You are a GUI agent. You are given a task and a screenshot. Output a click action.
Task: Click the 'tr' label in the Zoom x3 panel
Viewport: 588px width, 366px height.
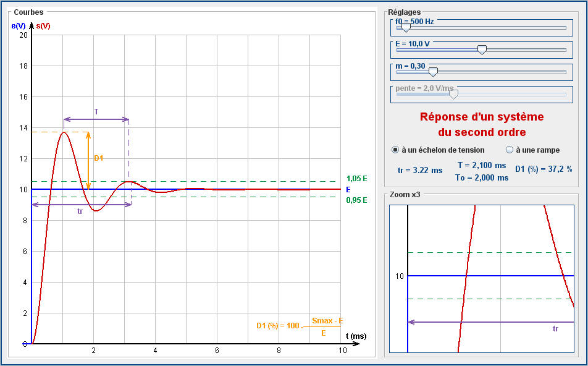pos(555,329)
